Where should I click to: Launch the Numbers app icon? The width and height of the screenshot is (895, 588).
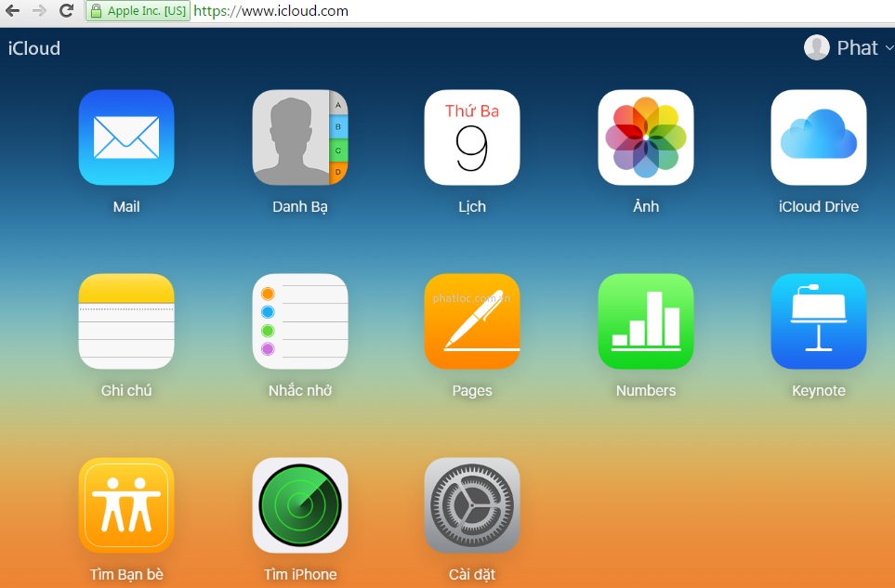click(x=646, y=321)
